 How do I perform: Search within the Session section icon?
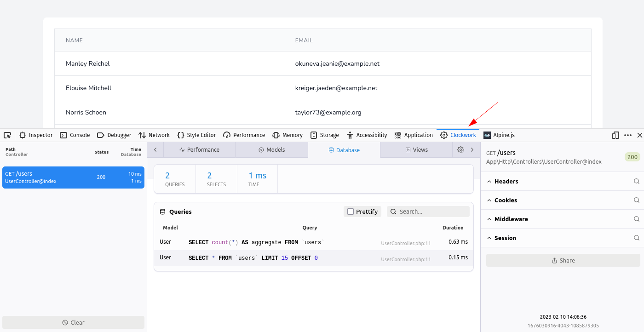point(637,238)
